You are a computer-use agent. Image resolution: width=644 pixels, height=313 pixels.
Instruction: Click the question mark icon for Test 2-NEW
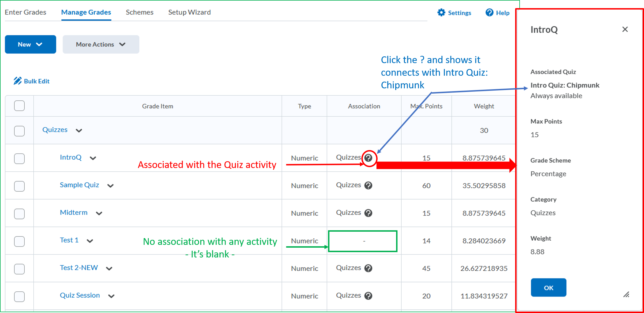point(369,268)
